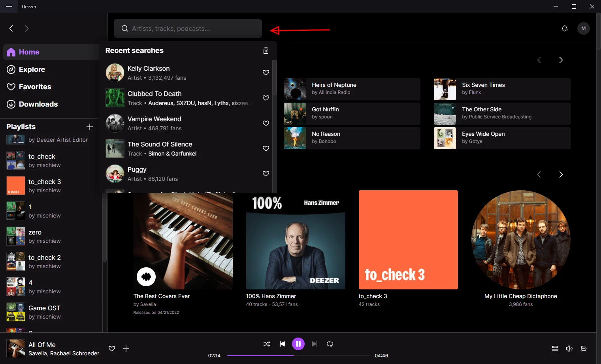The height and width of the screenshot is (364, 601).
Task: Favorite Puggy in recent searches
Action: 266,174
